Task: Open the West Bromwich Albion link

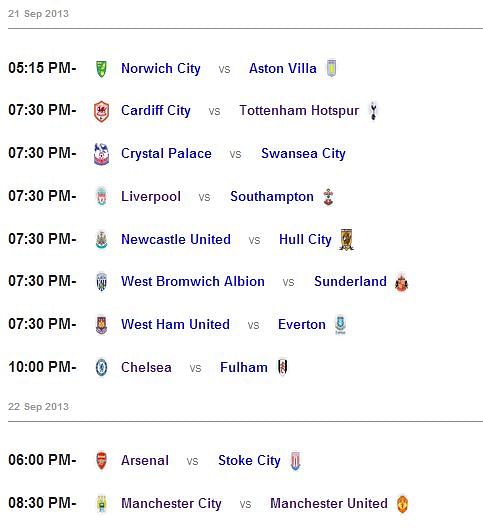Action: click(193, 281)
